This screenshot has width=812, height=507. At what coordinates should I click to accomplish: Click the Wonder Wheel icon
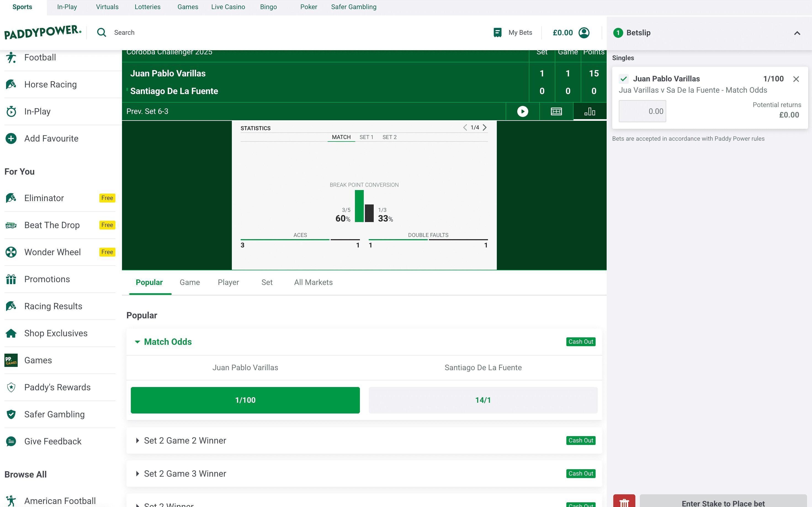(x=11, y=252)
